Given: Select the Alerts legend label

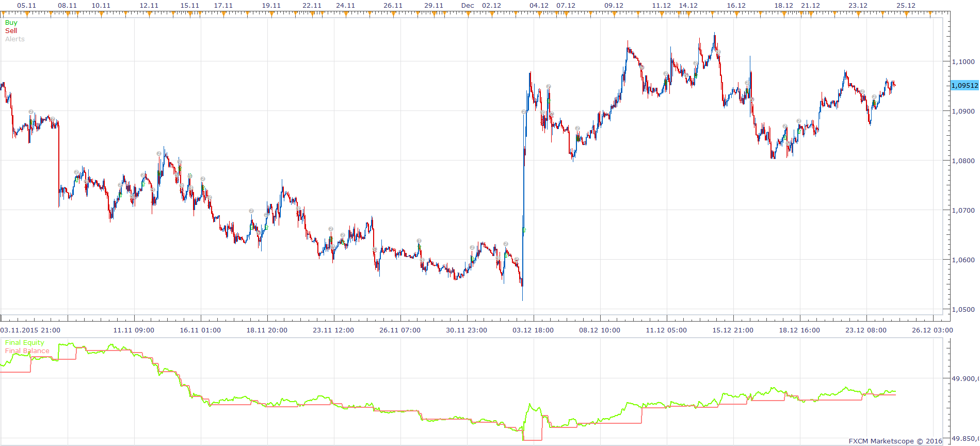Looking at the screenshot, I should pyautogui.click(x=15, y=39).
